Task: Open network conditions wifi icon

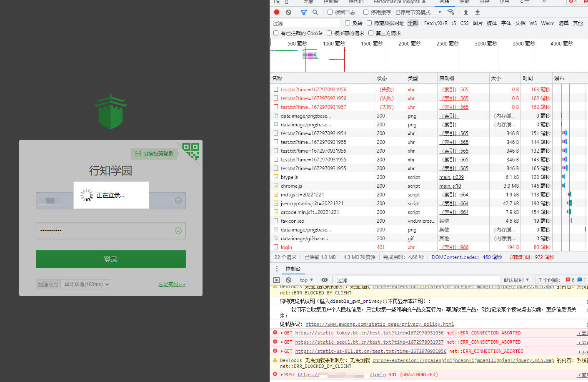Action: 450,12
